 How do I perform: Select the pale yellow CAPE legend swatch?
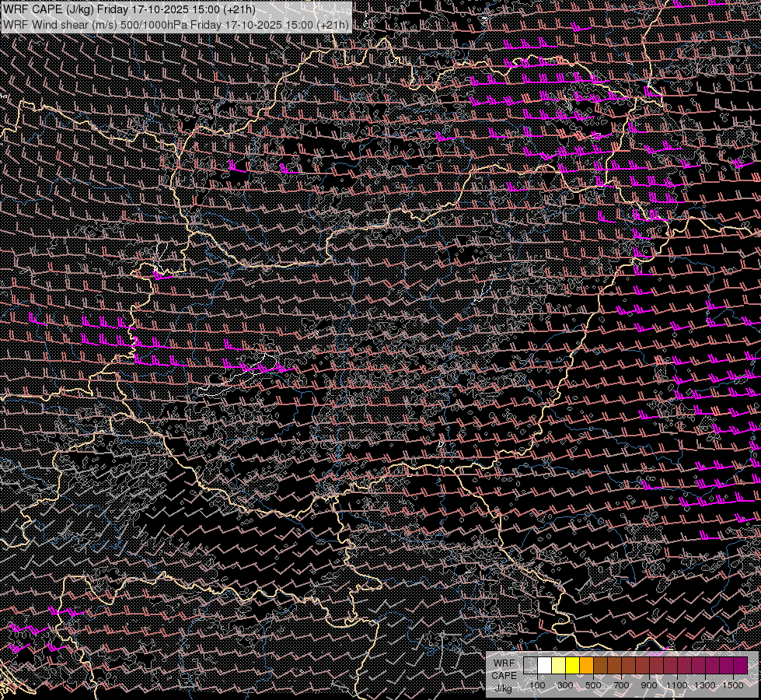(558, 665)
